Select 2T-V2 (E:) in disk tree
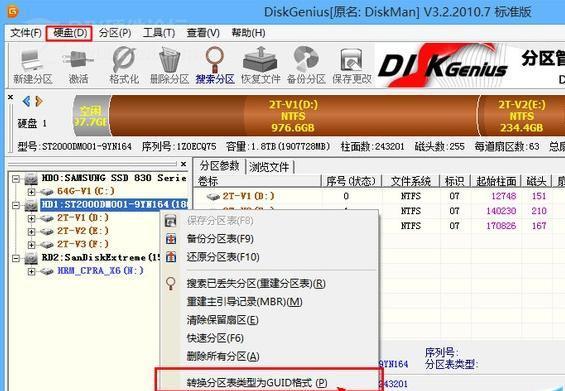This screenshot has width=565, height=391. click(x=83, y=231)
